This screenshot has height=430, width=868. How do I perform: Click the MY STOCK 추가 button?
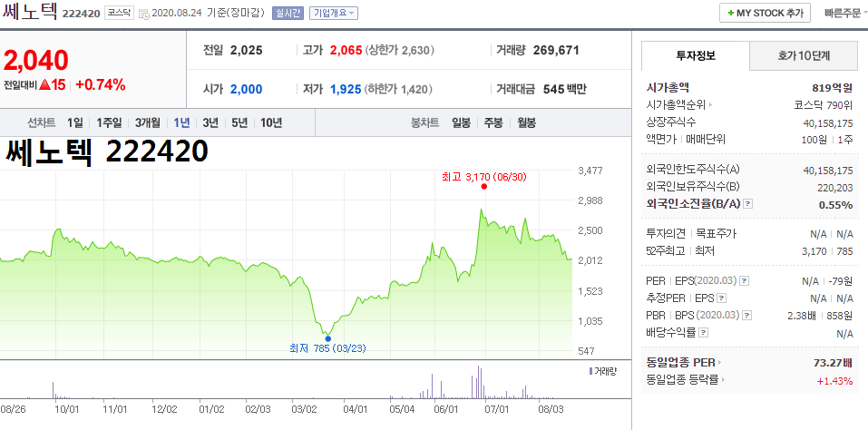pos(765,13)
